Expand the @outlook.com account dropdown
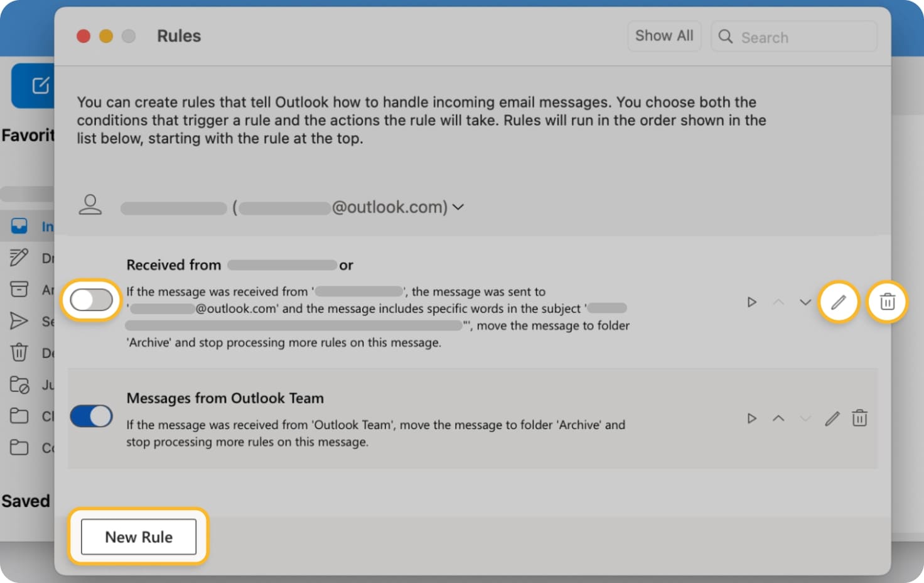The height and width of the screenshot is (583, 924). pos(459,207)
